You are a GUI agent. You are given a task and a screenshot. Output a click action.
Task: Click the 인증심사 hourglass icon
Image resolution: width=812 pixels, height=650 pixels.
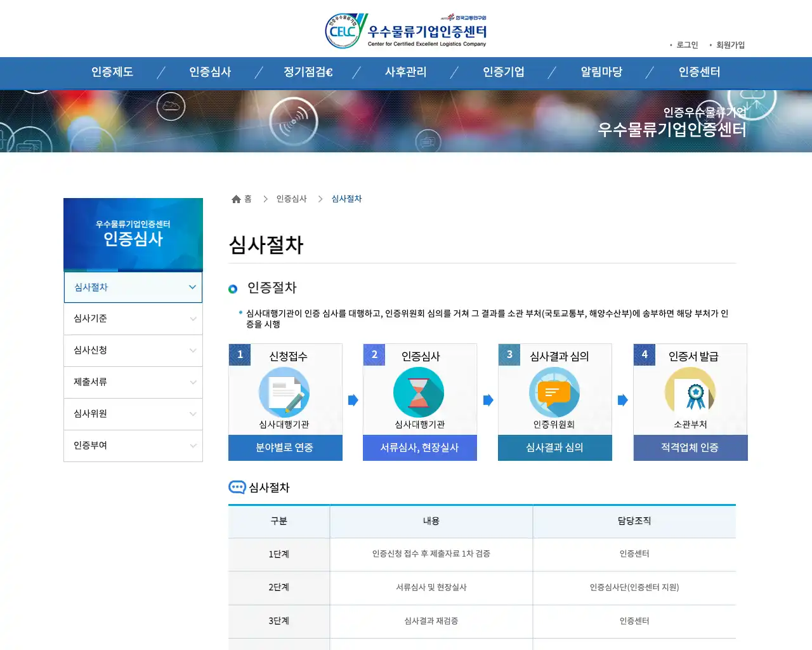(x=419, y=393)
